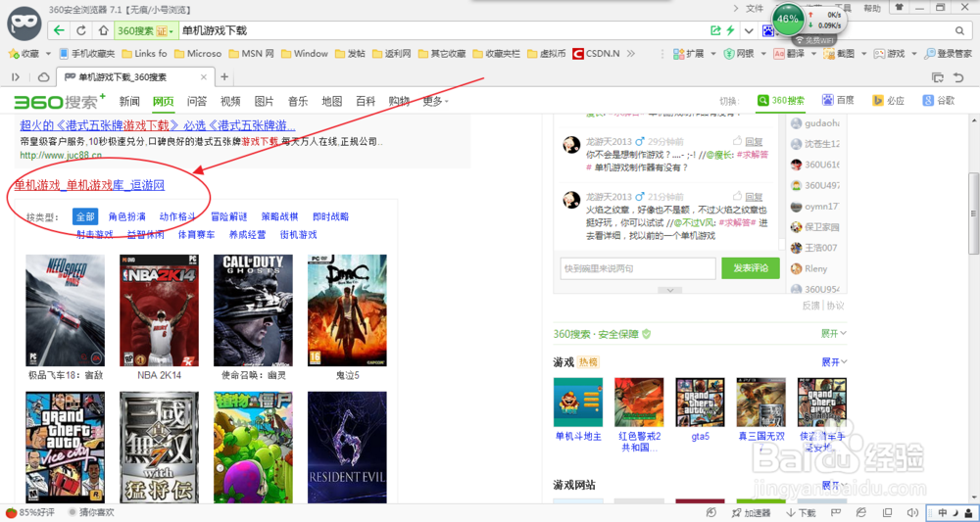Open the 使命召唤：幽灵 game cover
This screenshot has height=522, width=980.
(253, 310)
